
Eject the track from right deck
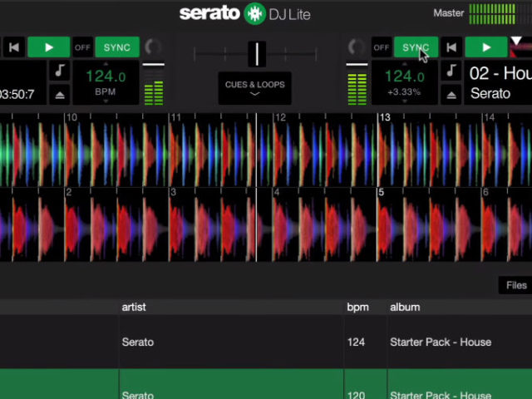coord(451,95)
